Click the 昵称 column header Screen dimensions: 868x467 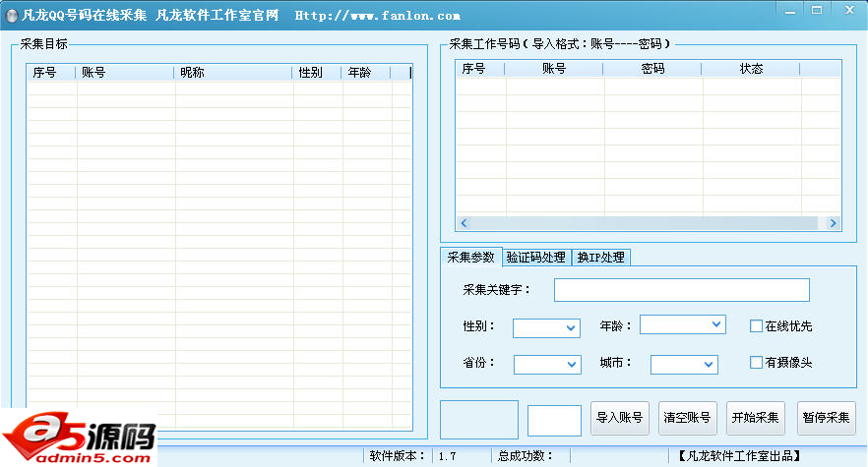tap(233, 73)
